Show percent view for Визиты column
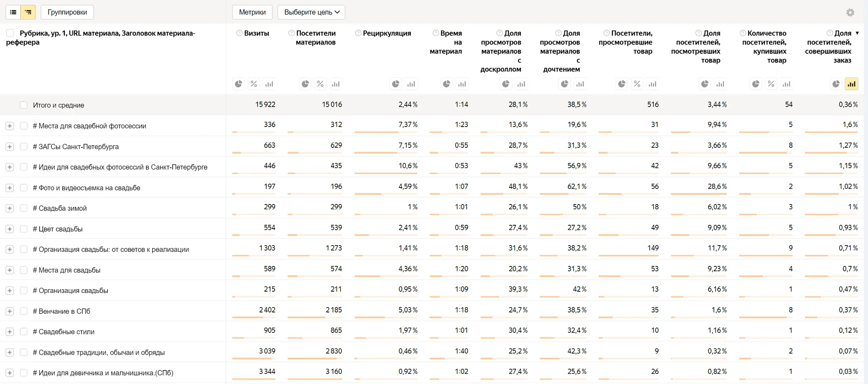This screenshot has width=868, height=384. 254,84
